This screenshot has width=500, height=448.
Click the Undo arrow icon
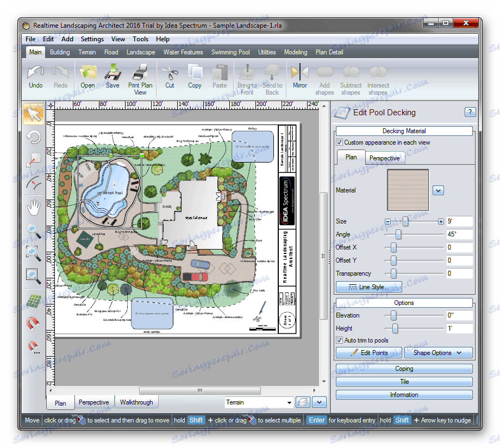36,72
